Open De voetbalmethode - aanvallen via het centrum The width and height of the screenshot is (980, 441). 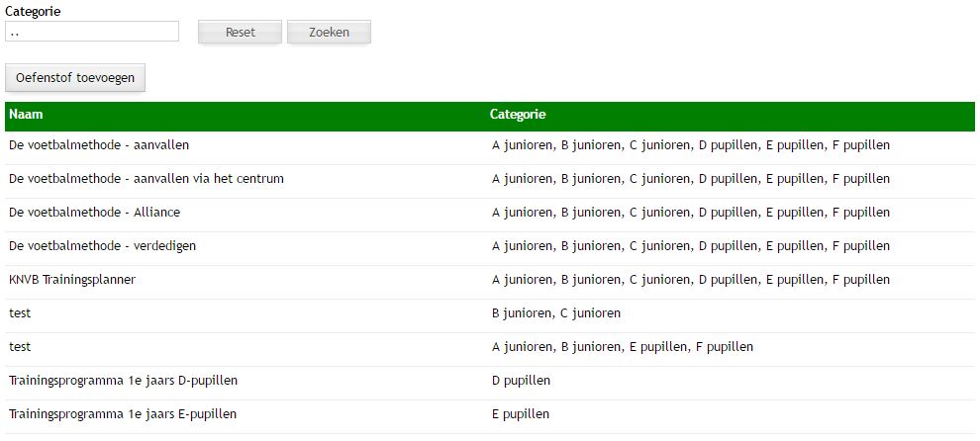[x=147, y=179]
